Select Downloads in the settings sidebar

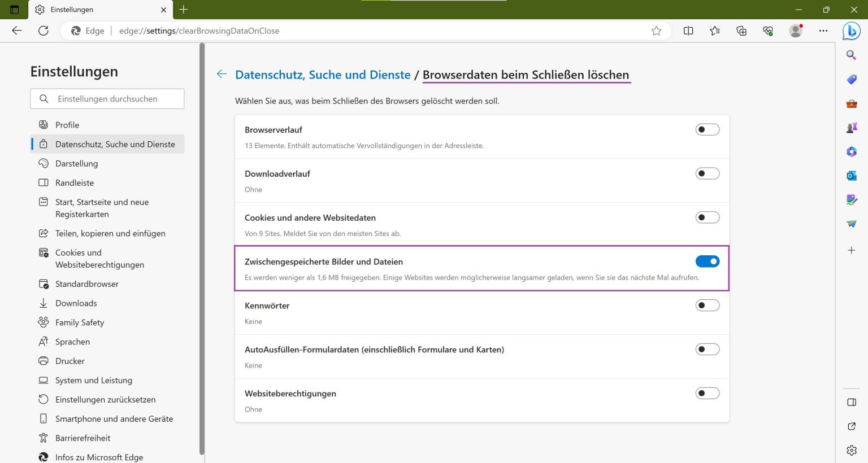pyautogui.click(x=76, y=303)
